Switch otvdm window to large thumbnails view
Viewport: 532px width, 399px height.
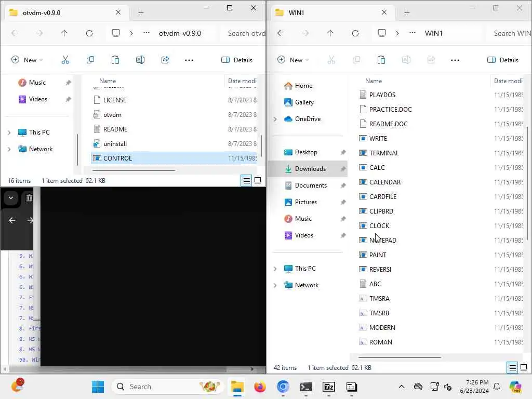point(258,180)
